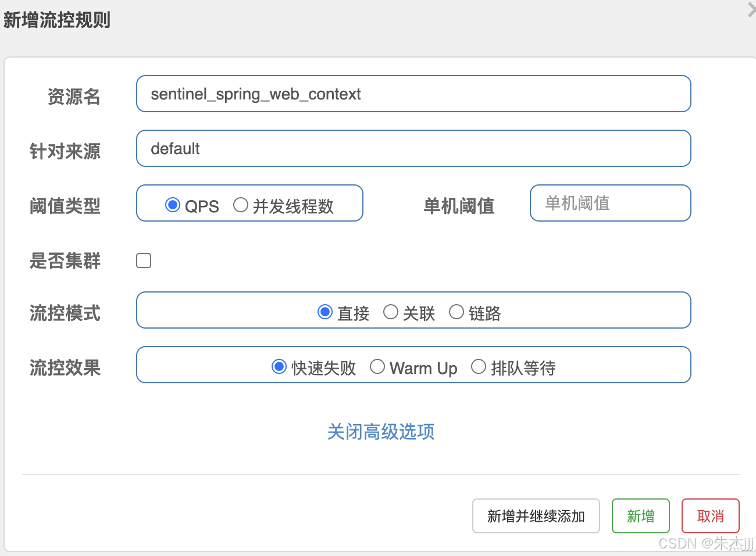Select the 并发线程数 radio button

pos(241,205)
